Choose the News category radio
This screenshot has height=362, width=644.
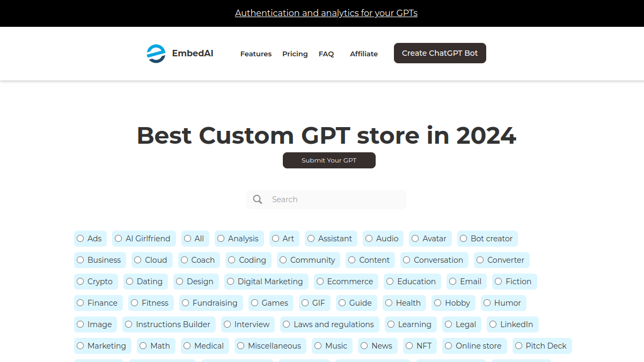(x=364, y=346)
